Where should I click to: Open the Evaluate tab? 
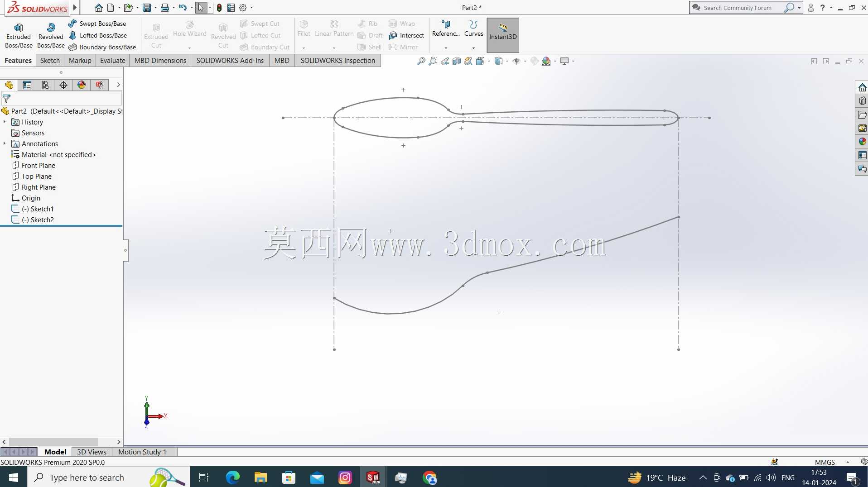point(112,61)
